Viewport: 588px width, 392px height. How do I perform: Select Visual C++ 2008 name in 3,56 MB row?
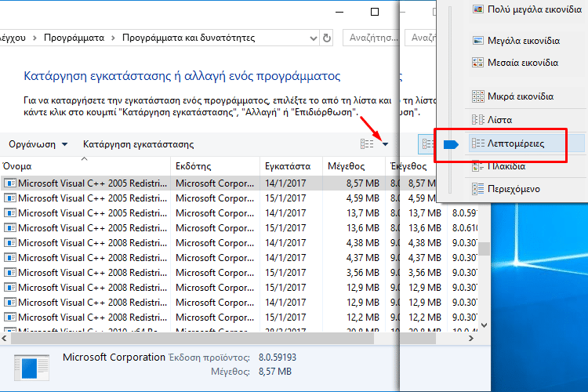click(93, 273)
